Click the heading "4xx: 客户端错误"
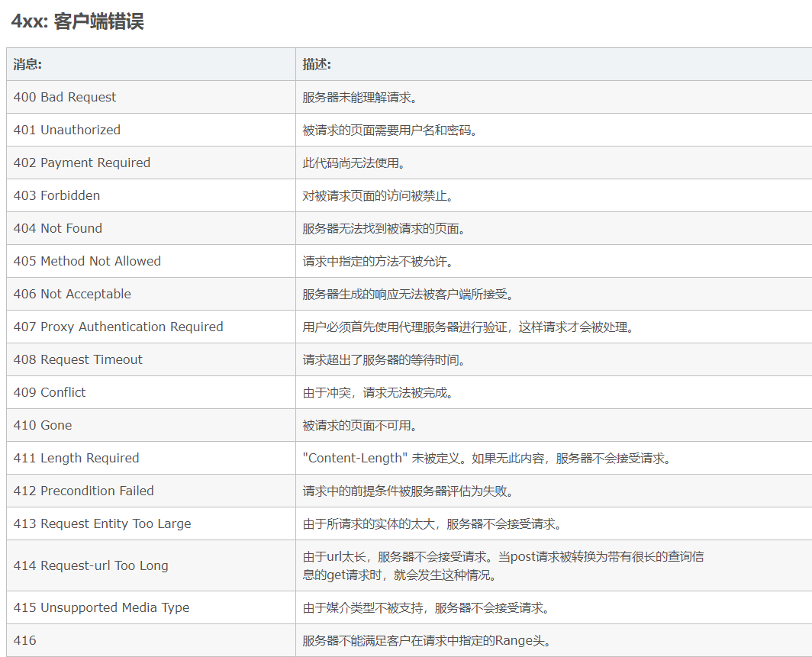 pos(78,21)
